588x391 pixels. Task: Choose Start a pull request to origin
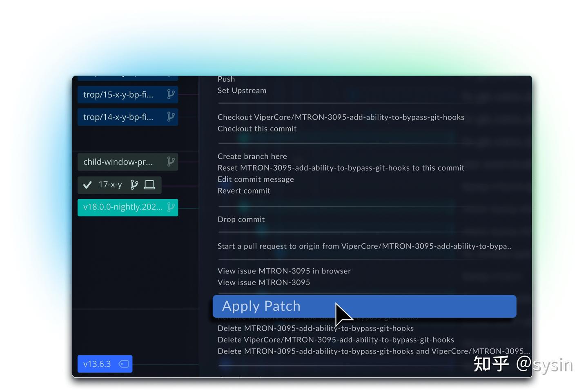pos(364,246)
